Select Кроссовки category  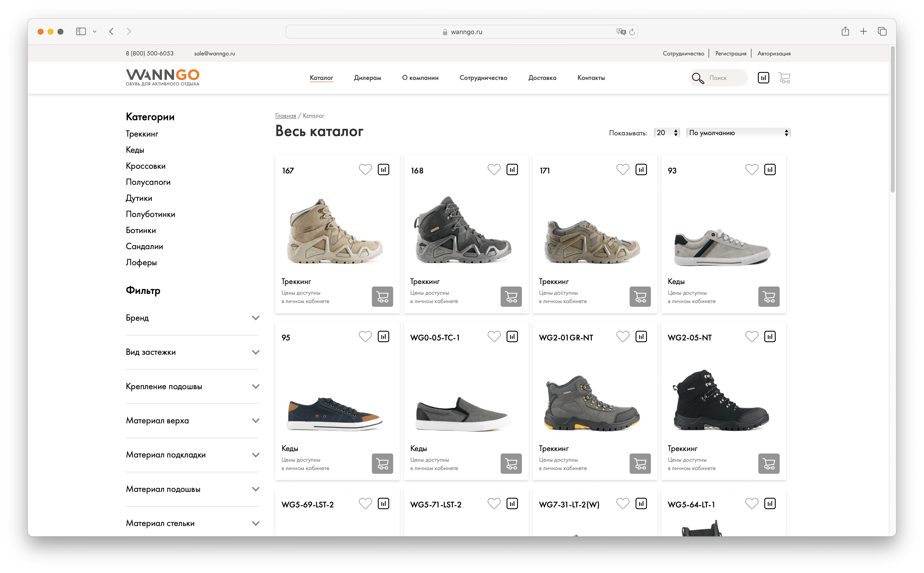point(146,166)
